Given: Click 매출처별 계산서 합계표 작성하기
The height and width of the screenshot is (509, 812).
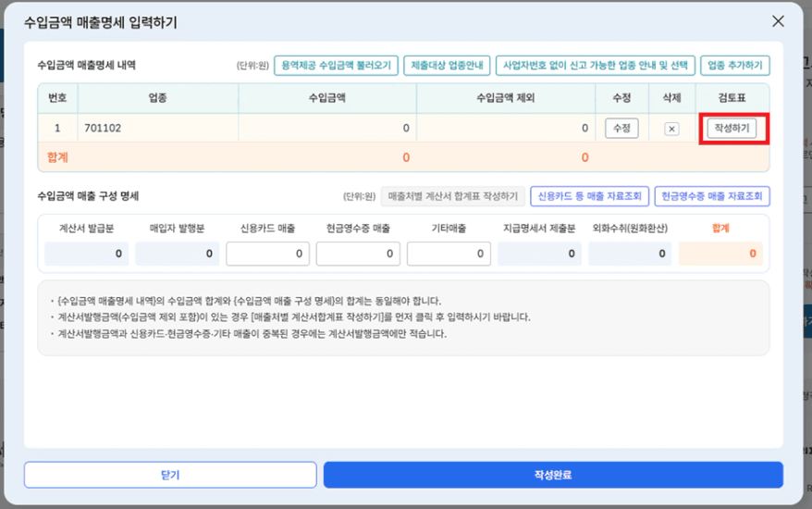Looking at the screenshot, I should coord(452,196).
